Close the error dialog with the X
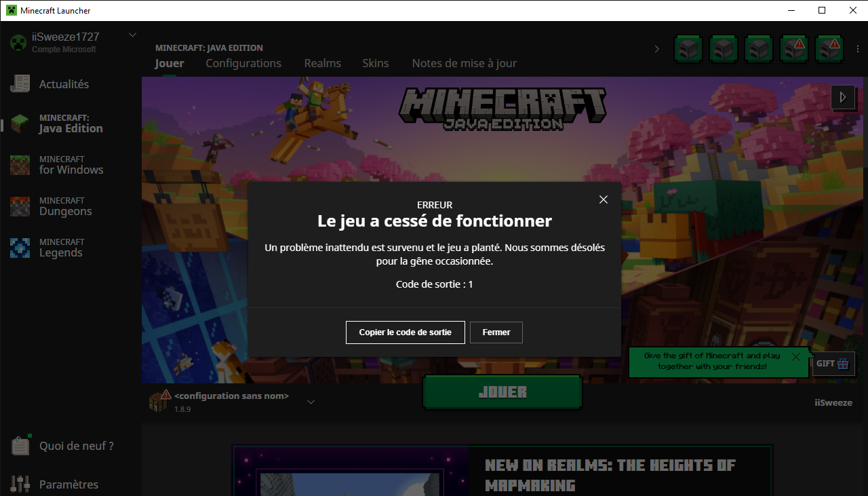 604,199
